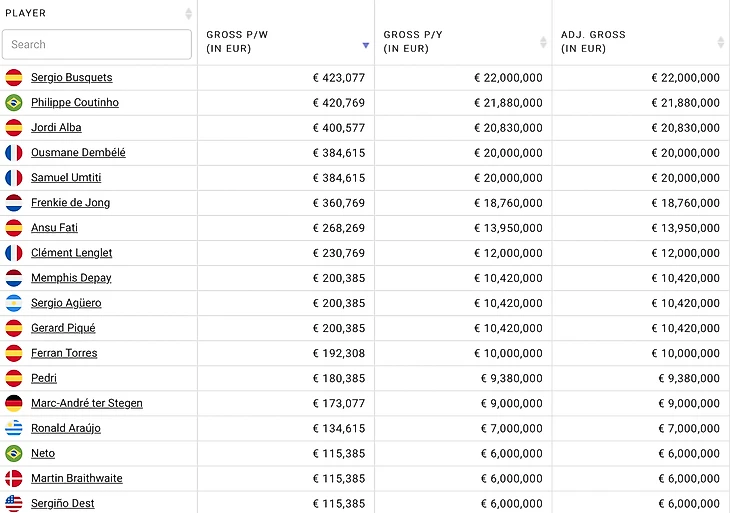
Task: Sort table by Player column arrows
Action: click(x=188, y=14)
